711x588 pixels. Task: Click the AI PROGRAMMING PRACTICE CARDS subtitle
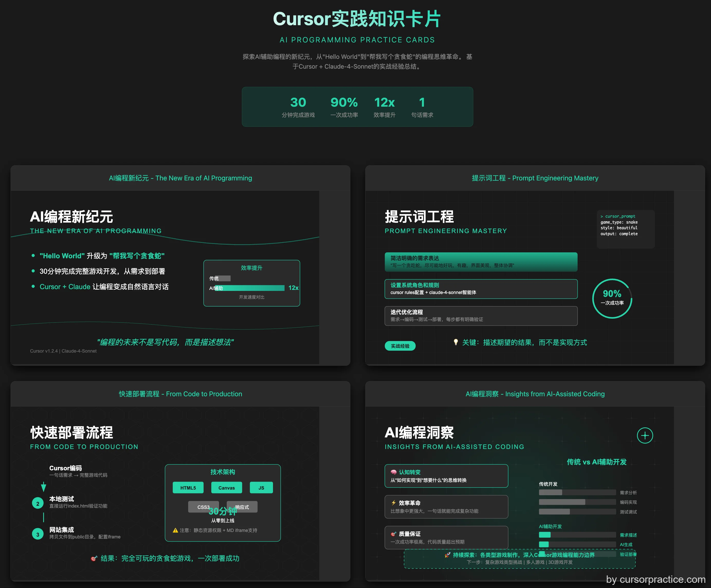coord(357,40)
